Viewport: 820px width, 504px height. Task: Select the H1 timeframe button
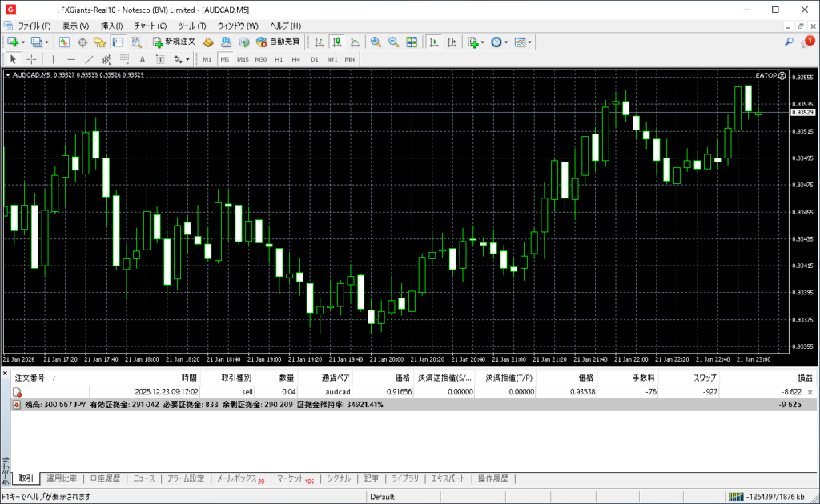click(x=279, y=59)
